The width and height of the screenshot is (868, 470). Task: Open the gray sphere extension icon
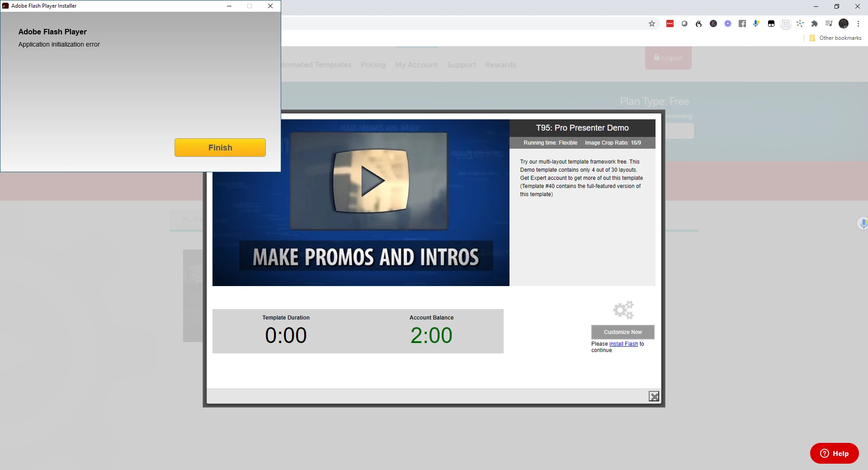coord(684,23)
